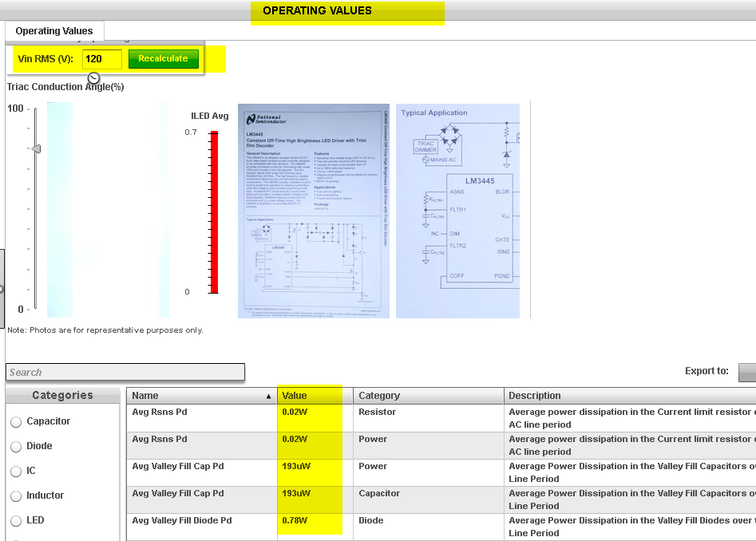Viewport: 756px width, 541px height.
Task: Open the Export to dropdown
Action: pyautogui.click(x=749, y=372)
